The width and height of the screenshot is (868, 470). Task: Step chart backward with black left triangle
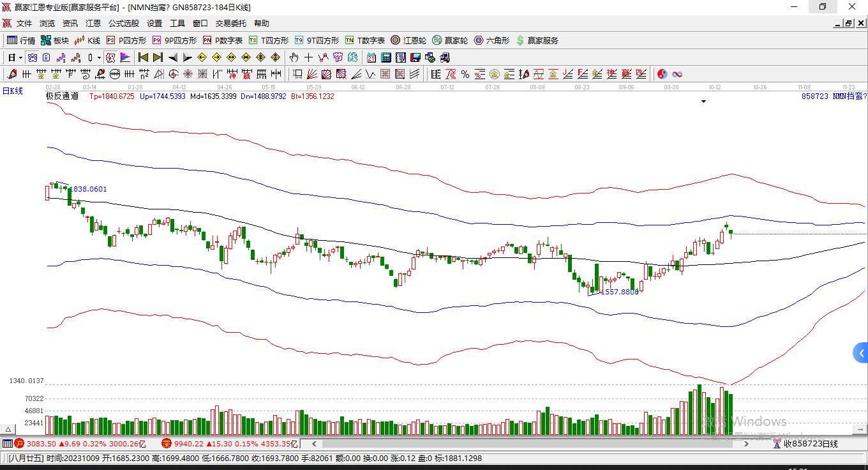(x=173, y=57)
